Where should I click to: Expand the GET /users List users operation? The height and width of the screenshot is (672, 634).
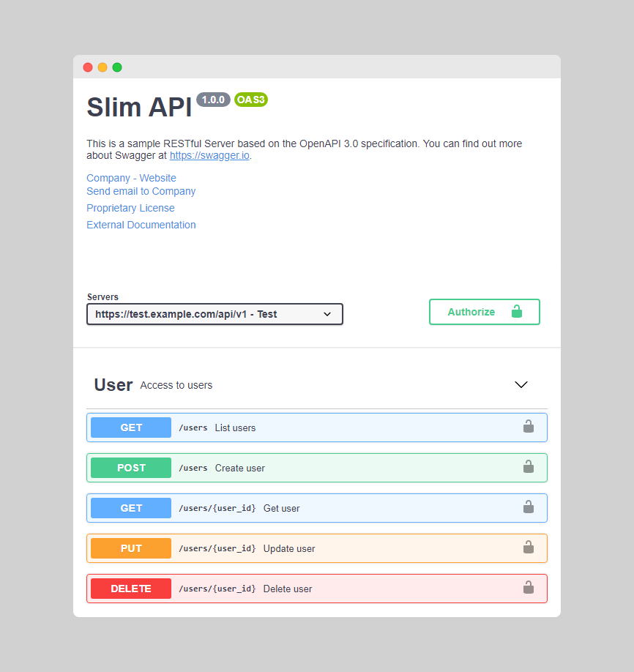317,428
